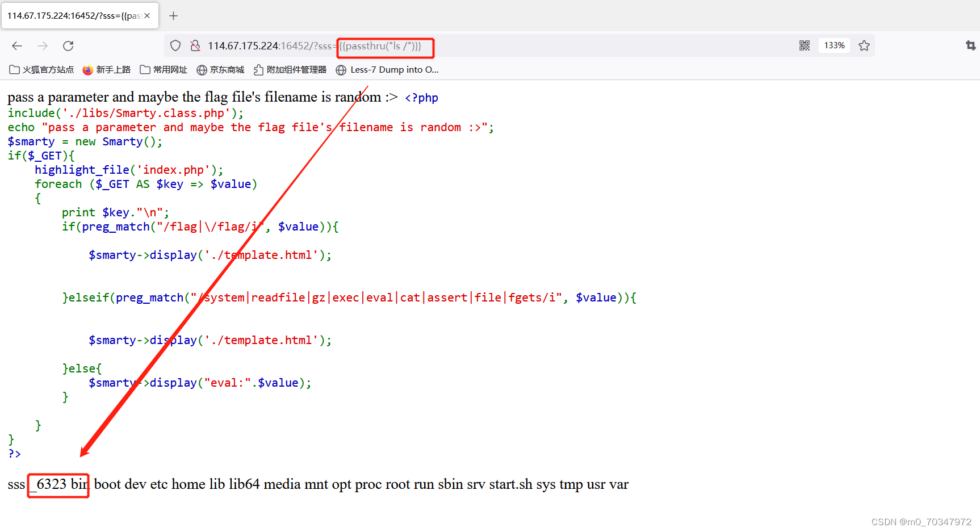Go forward using the forward arrow

point(42,45)
